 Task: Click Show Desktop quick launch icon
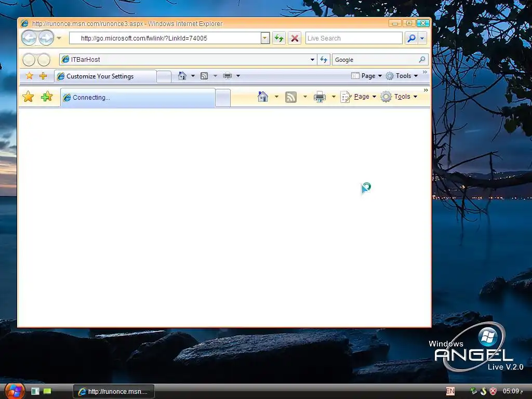tap(35, 391)
